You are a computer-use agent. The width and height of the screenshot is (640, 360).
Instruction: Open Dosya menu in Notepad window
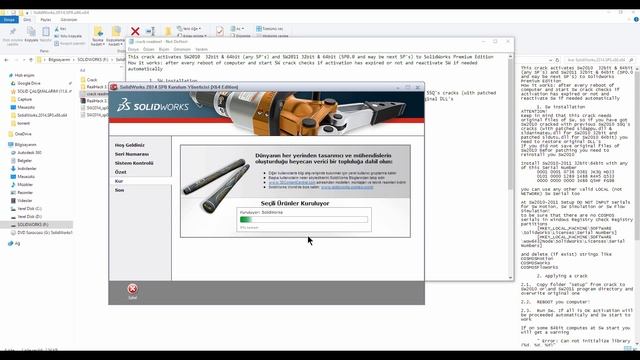pyautogui.click(x=133, y=49)
